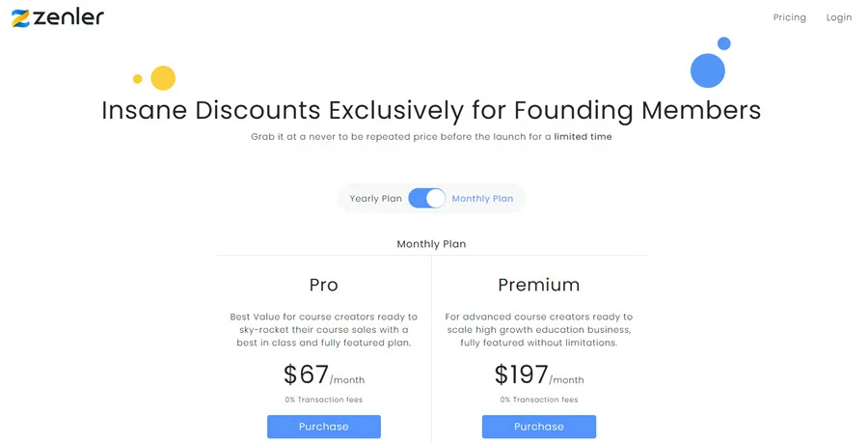Image resolution: width=868 pixels, height=443 pixels.
Task: Purchase the Premium plan
Action: click(x=538, y=427)
